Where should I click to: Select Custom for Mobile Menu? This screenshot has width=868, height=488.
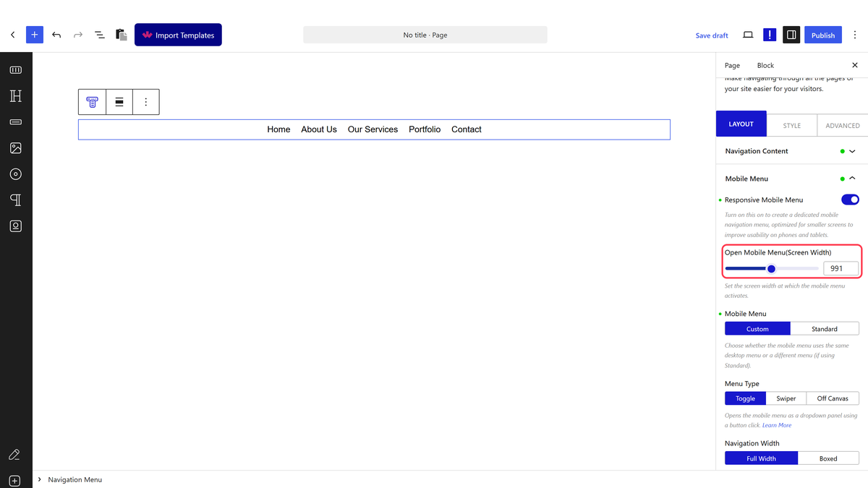click(757, 329)
